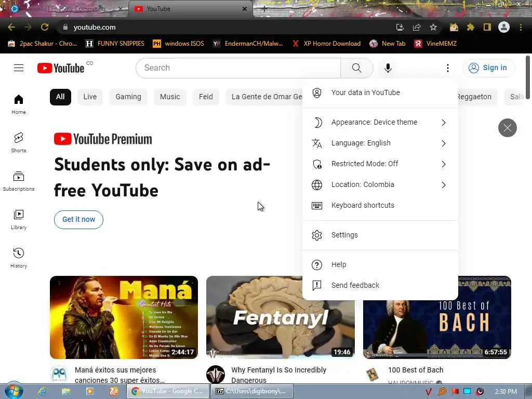Viewport: 532px width, 399px height.
Task: Click the install/download icon in address bar
Action: coord(400,27)
